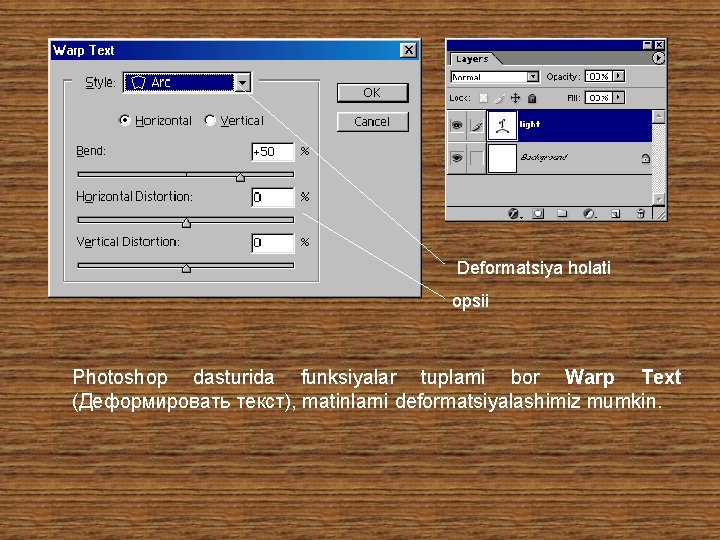The height and width of the screenshot is (540, 720).
Task: Click the Background layer thumbnail
Action: tap(502, 158)
